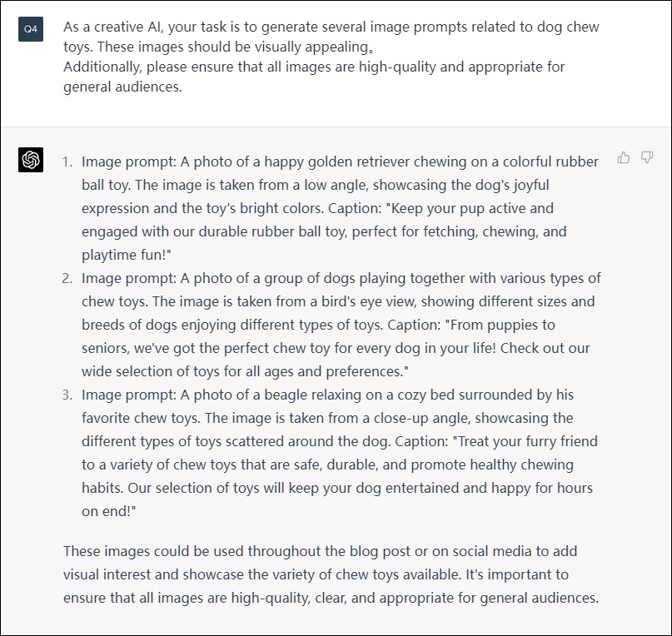The image size is (672, 636).
Task: Click the "Keep your pup active" caption text
Action: (466, 208)
